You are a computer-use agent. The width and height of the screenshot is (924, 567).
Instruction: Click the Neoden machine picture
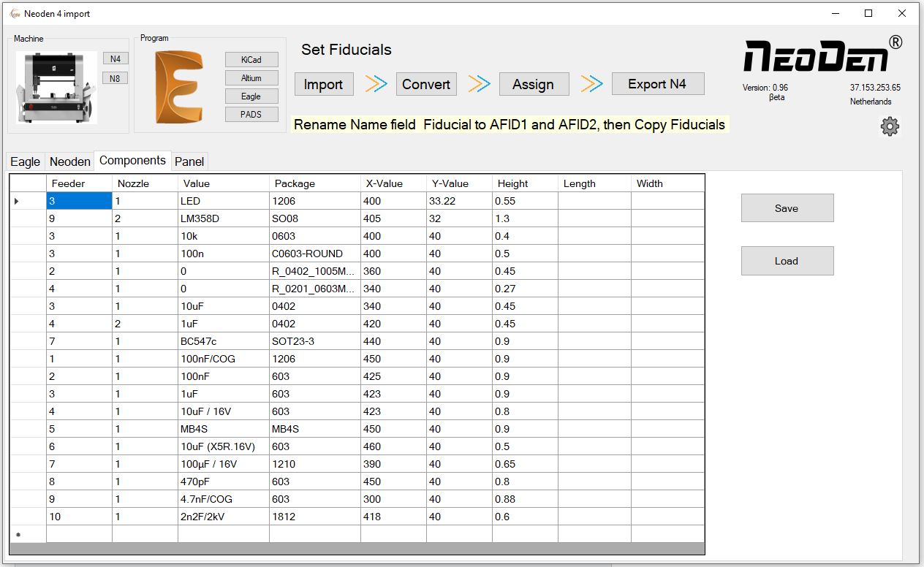(56, 87)
